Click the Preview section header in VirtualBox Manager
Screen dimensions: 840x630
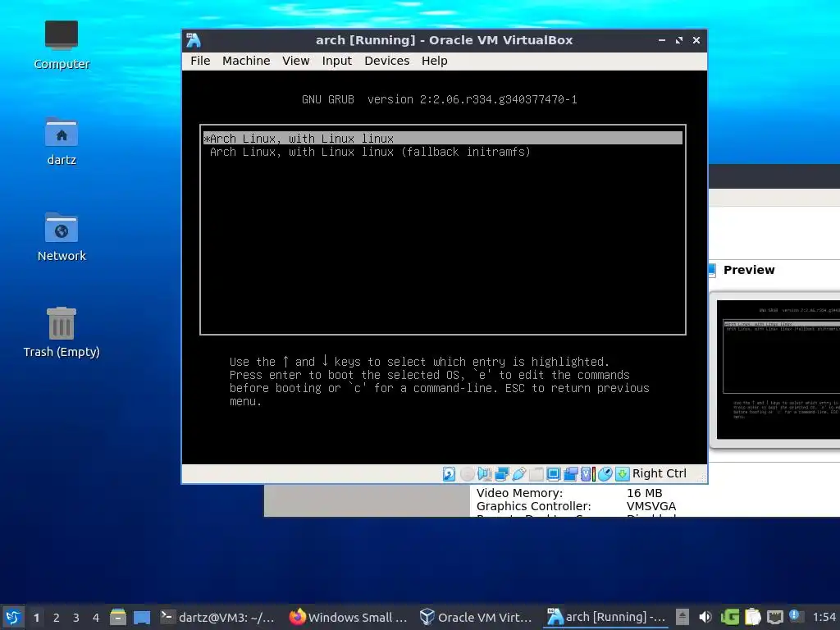(x=749, y=270)
